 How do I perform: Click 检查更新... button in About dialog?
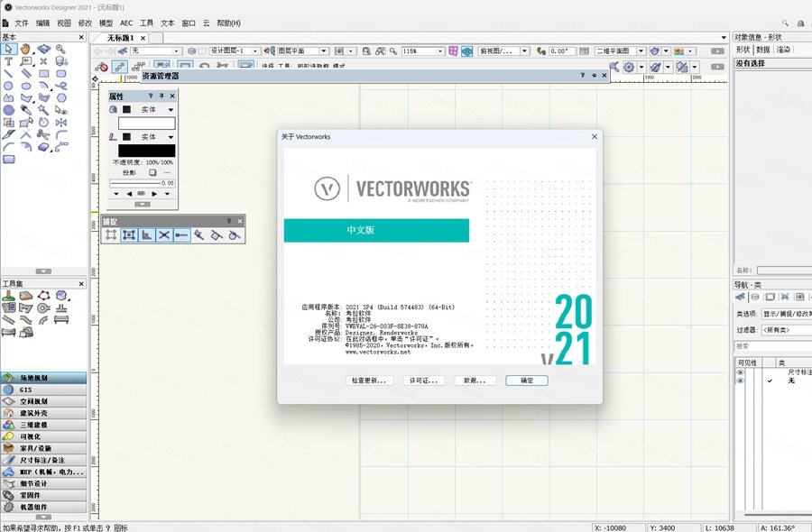click(x=369, y=381)
